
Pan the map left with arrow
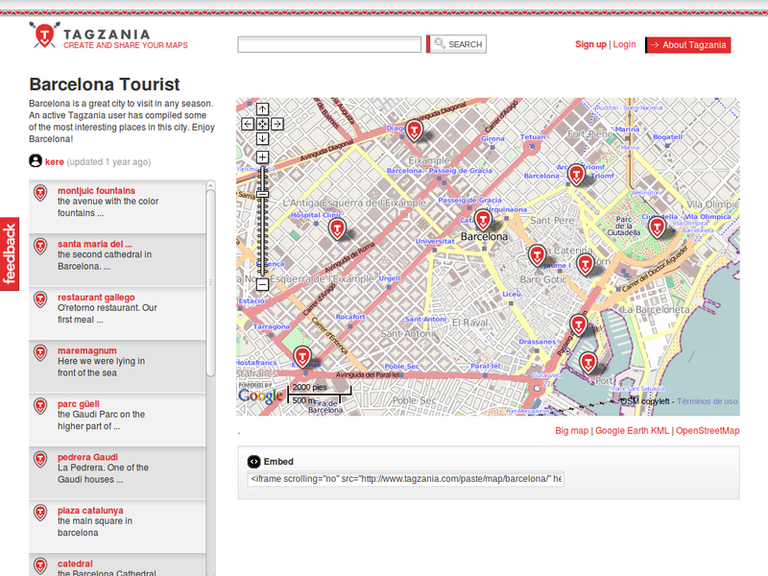coord(248,124)
